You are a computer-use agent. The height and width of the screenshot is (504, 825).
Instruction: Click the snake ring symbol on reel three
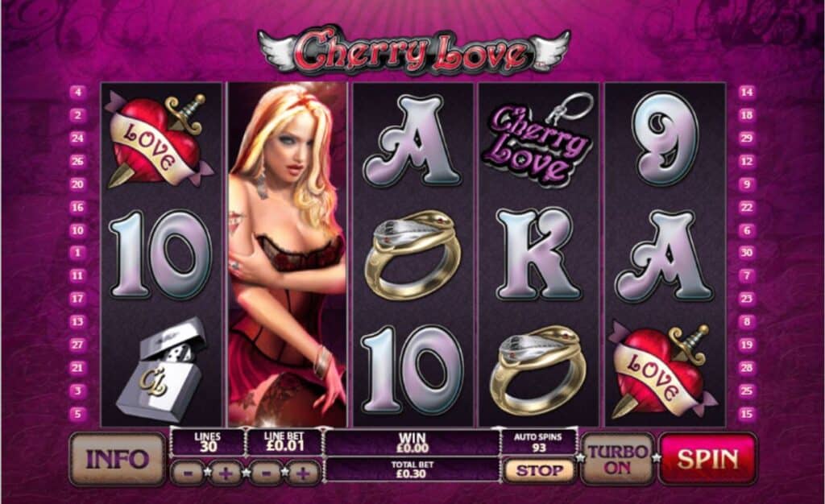(x=412, y=254)
